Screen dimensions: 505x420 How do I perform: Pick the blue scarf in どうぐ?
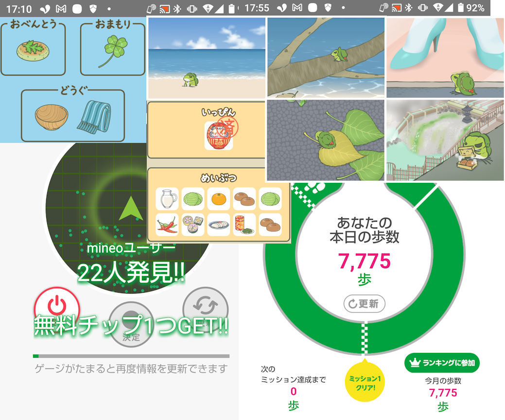click(x=95, y=116)
